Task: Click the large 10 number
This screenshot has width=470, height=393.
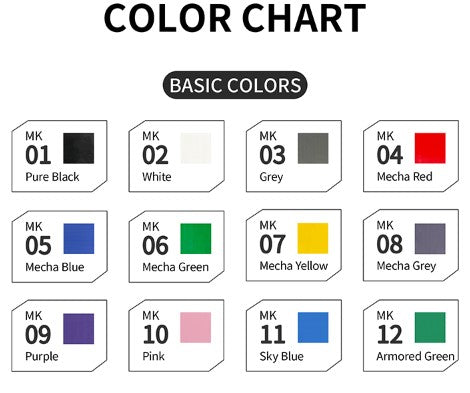Action: (155, 334)
